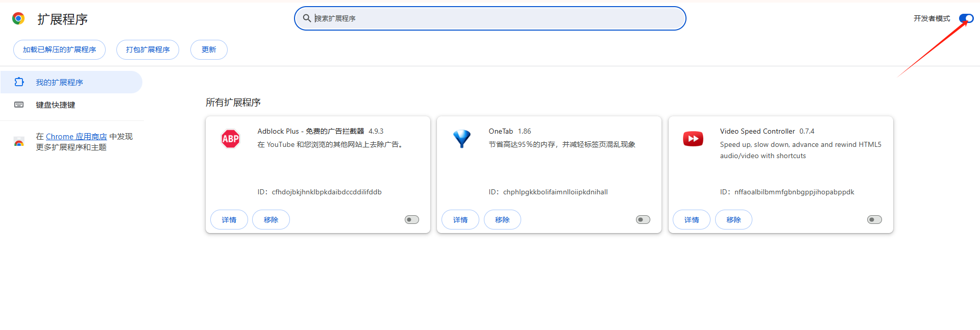Viewport: 980px width, 330px height.
Task: Enable the Video Speed Controller toggle
Action: pyautogui.click(x=874, y=220)
